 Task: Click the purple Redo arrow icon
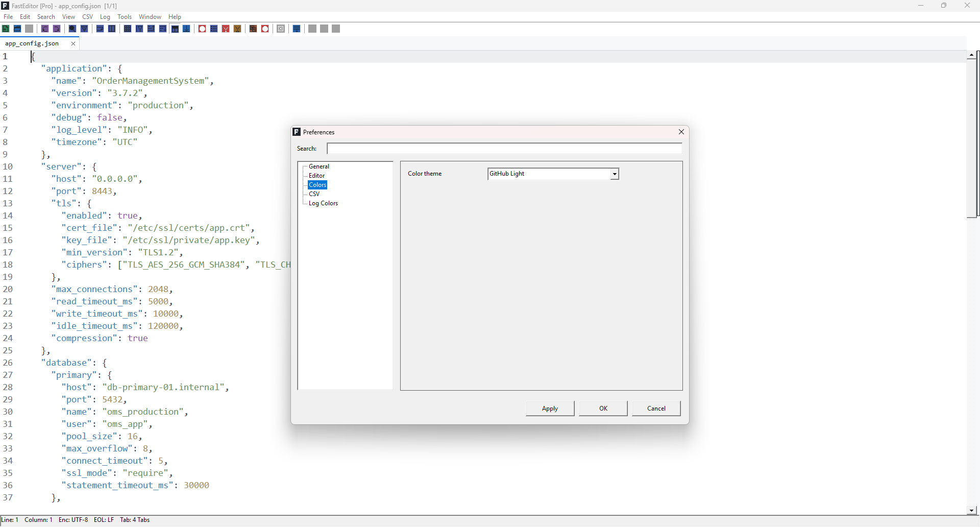(x=57, y=29)
